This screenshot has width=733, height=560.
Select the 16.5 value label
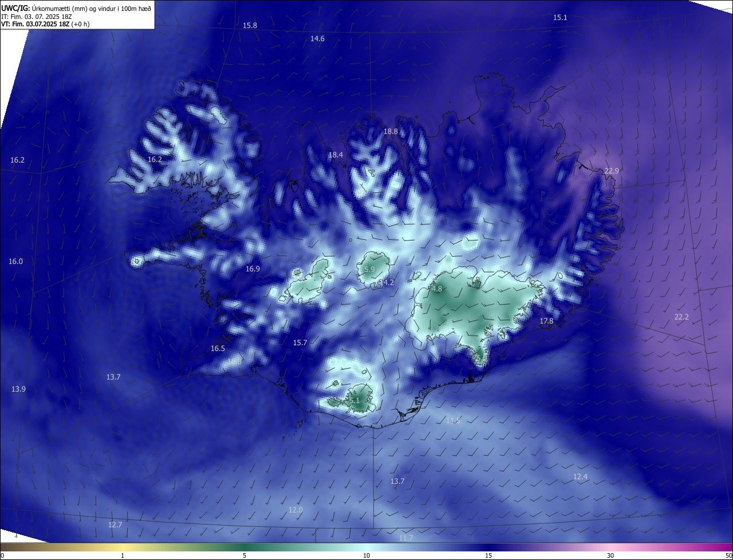tap(218, 349)
